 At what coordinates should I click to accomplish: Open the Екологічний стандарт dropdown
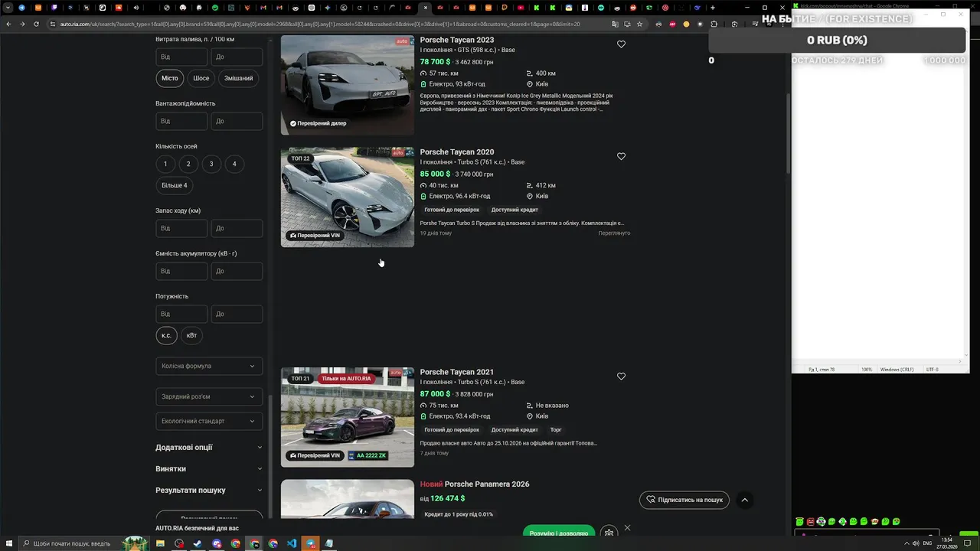(209, 421)
